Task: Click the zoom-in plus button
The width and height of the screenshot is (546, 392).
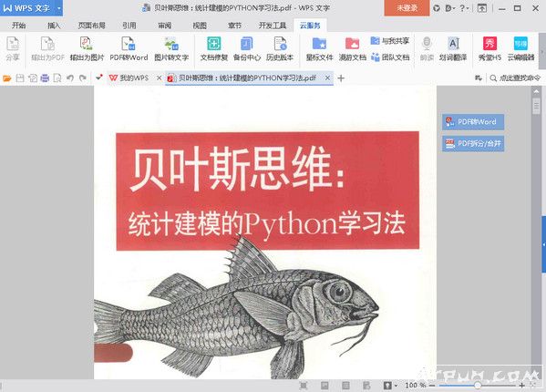Action: pyautogui.click(x=521, y=386)
